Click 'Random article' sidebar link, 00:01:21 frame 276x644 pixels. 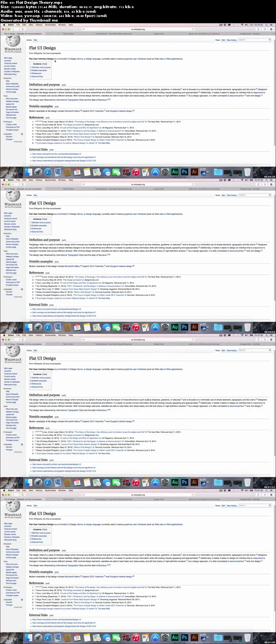pyautogui.click(x=10, y=379)
